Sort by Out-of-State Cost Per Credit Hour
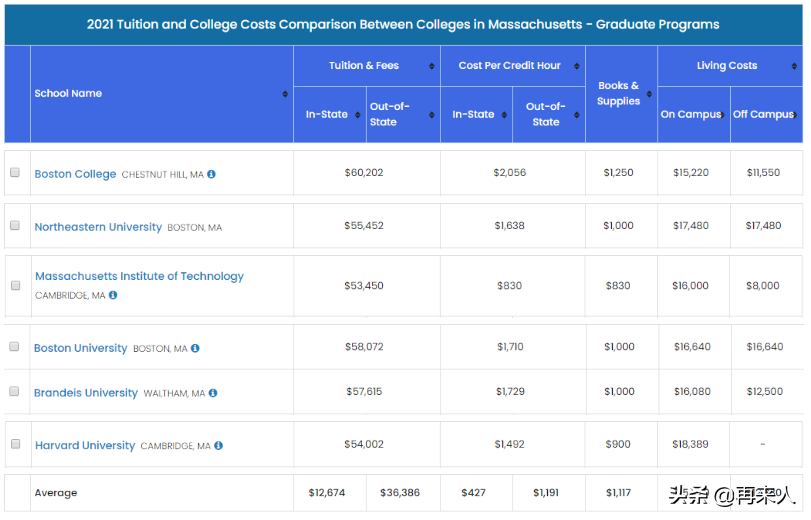 pos(578,115)
